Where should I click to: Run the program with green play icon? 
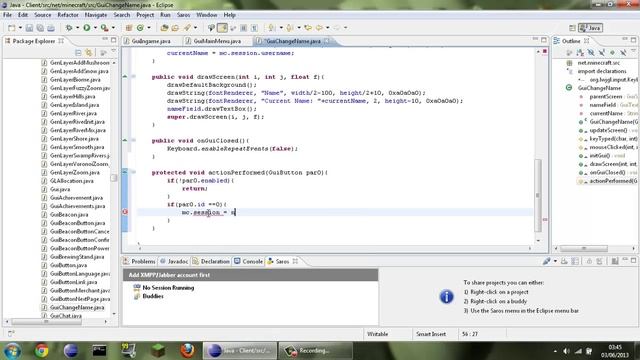point(87,28)
